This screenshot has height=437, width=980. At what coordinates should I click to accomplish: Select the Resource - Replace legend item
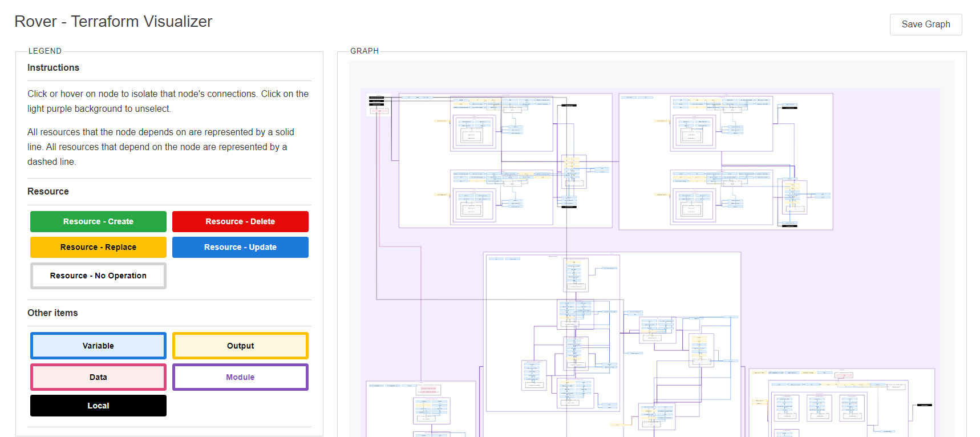[98, 247]
